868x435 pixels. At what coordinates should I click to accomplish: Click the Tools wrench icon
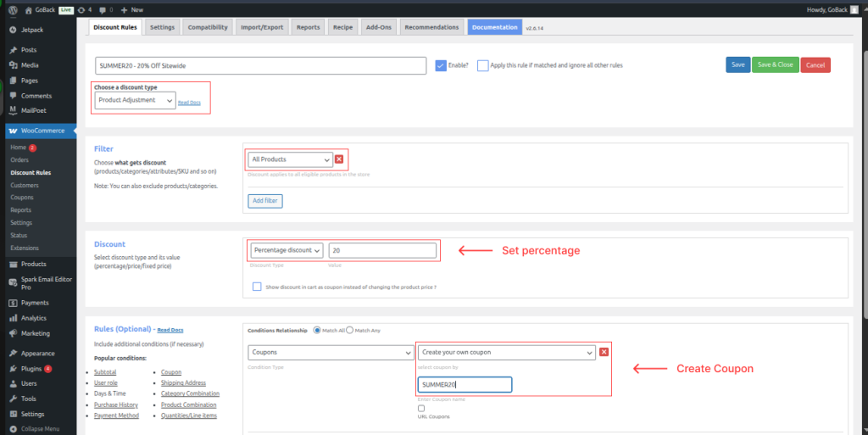[x=14, y=399]
